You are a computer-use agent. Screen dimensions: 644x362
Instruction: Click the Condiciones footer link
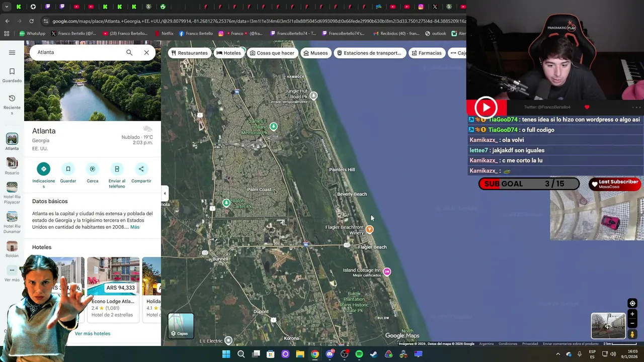coord(508,344)
